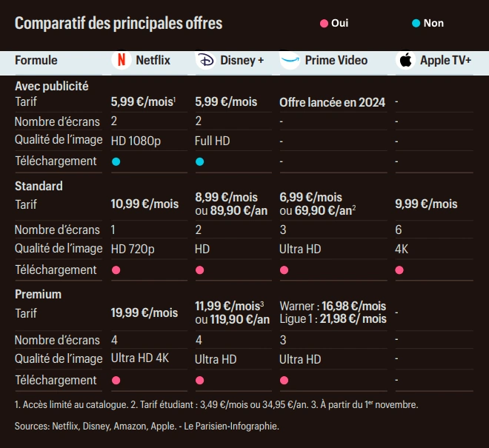The image size is (489, 448).
Task: Click Disney+'s blue download dot under Avec publicité
Action: pos(199,161)
